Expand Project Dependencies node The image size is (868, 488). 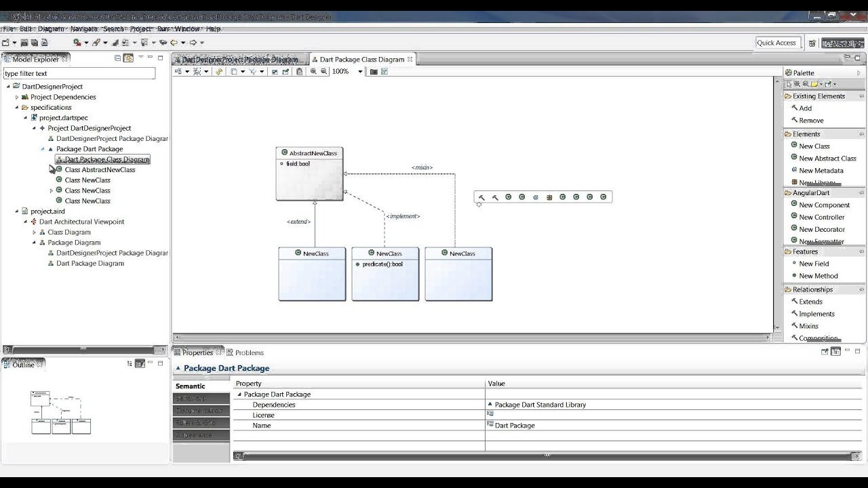pyautogui.click(x=17, y=97)
